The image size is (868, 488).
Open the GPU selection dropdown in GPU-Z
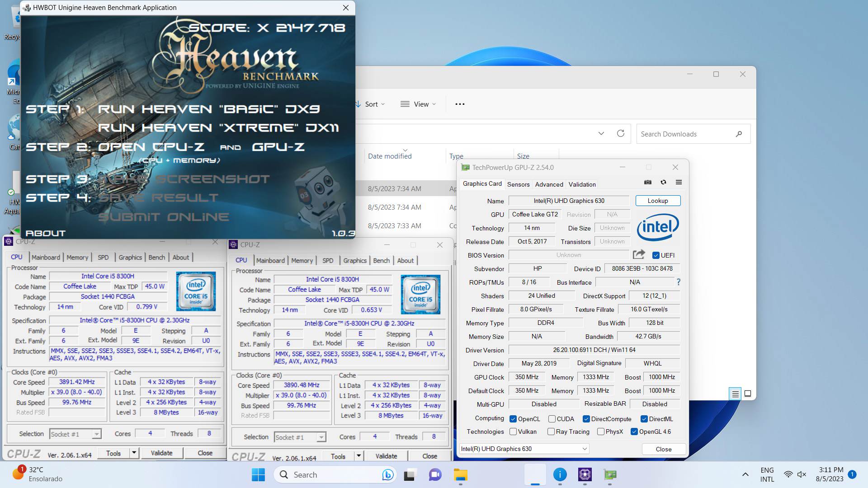point(524,449)
